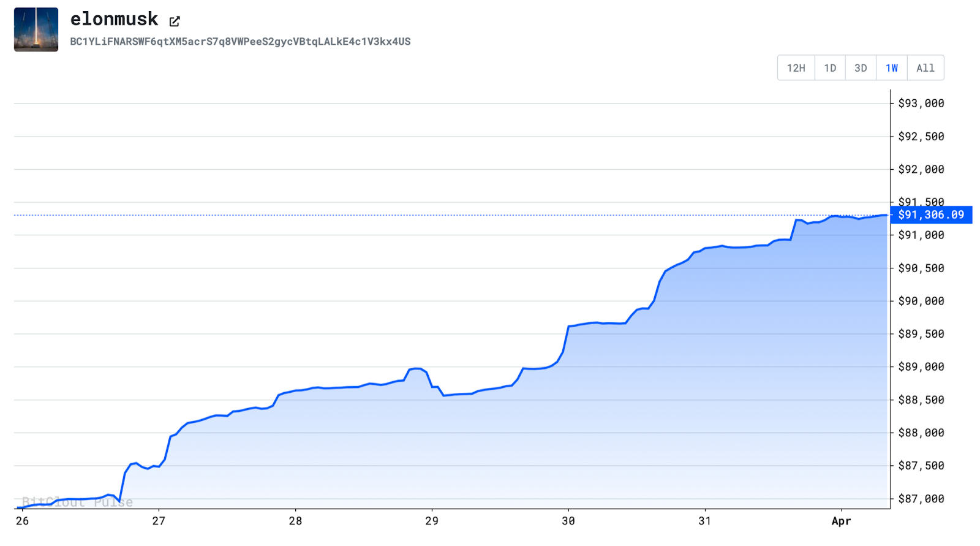Click the date label 26
This screenshot has width=980, height=546.
click(22, 521)
